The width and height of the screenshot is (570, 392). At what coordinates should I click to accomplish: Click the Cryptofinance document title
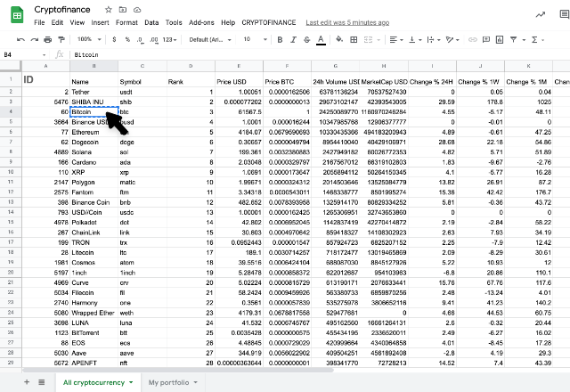coord(62,10)
